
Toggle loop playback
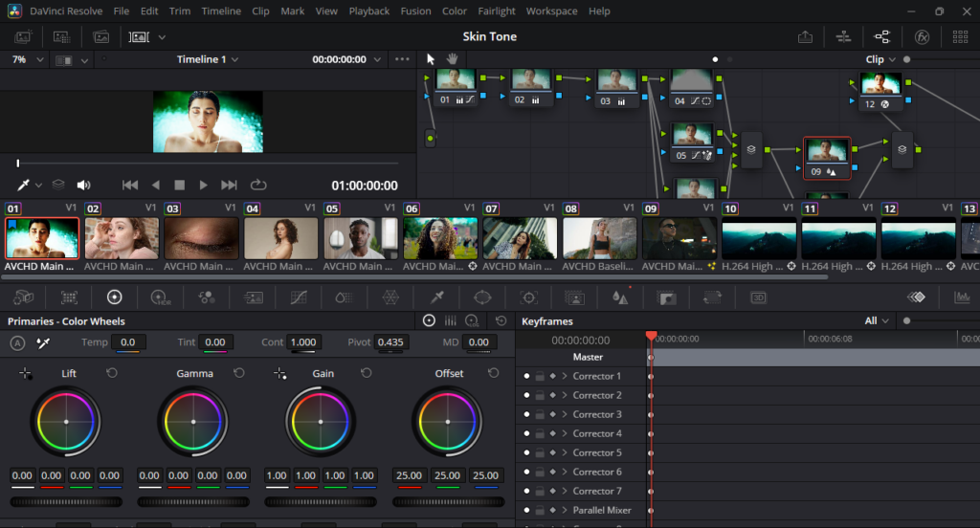[x=258, y=185]
